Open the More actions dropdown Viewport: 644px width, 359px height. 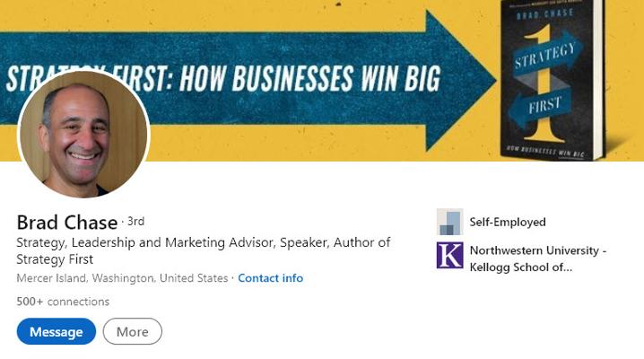tap(132, 331)
